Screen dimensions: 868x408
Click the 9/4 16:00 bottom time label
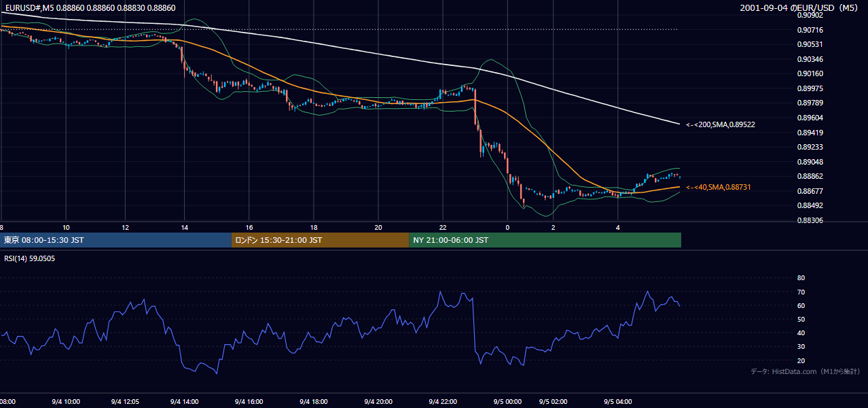[248, 402]
